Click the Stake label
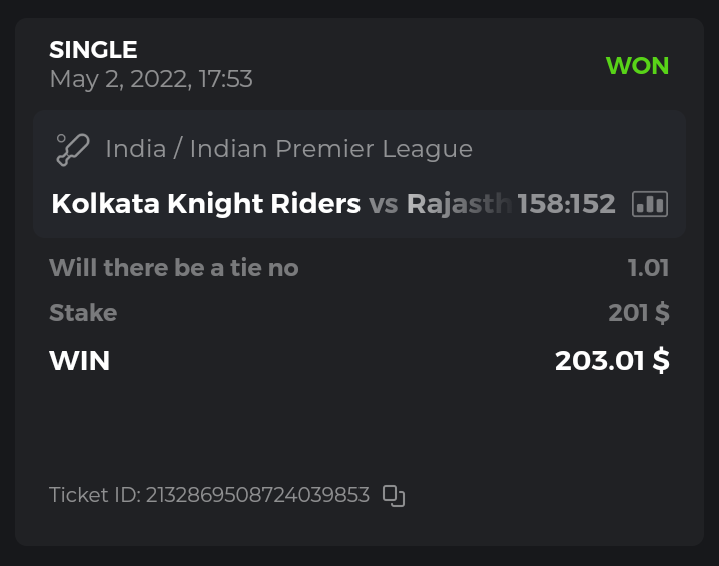Screen dimensions: 719x566 83,313
